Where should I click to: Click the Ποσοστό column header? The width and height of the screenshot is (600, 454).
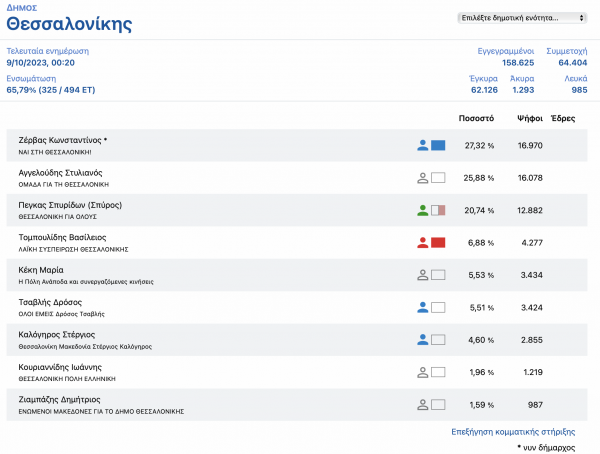pos(476,118)
